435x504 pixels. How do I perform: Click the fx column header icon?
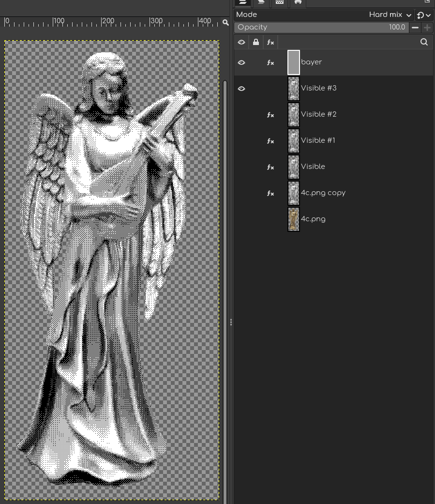coord(270,42)
